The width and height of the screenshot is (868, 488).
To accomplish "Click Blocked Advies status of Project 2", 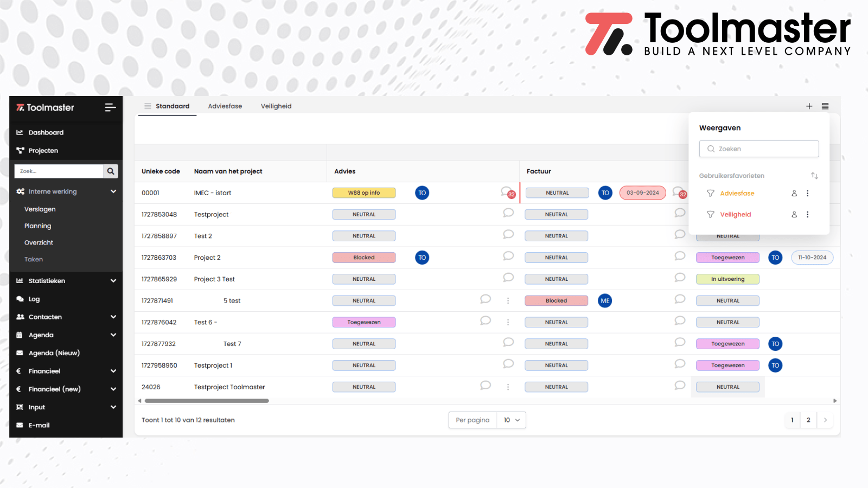I will point(364,258).
